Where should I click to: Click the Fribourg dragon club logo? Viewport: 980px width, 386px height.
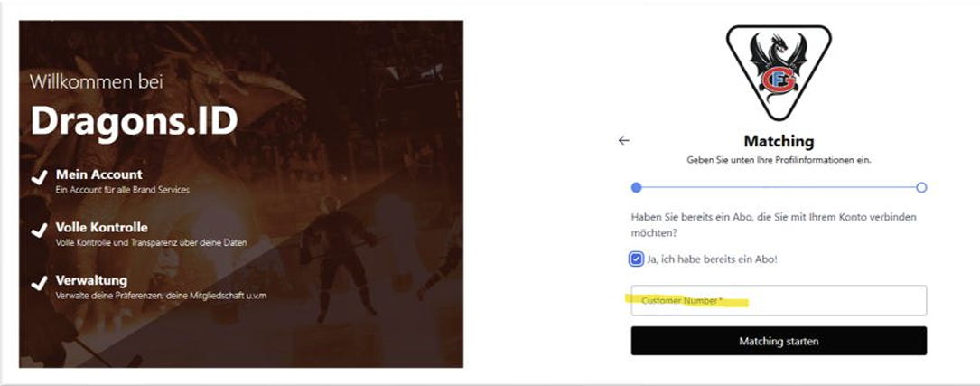coord(779,72)
